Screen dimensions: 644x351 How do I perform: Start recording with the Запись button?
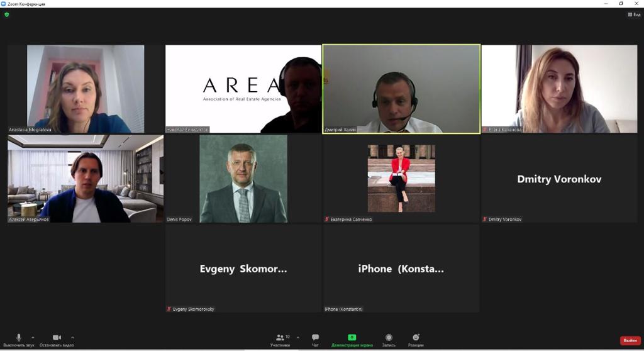click(x=389, y=338)
